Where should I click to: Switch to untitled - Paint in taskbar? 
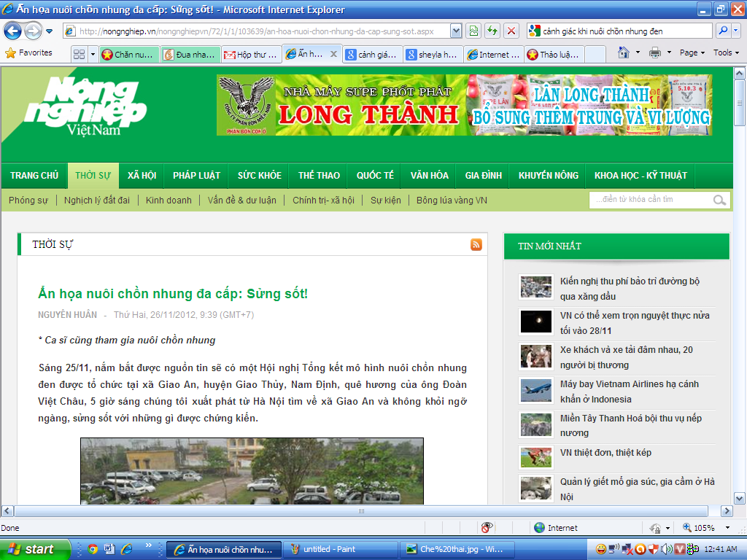338,549
